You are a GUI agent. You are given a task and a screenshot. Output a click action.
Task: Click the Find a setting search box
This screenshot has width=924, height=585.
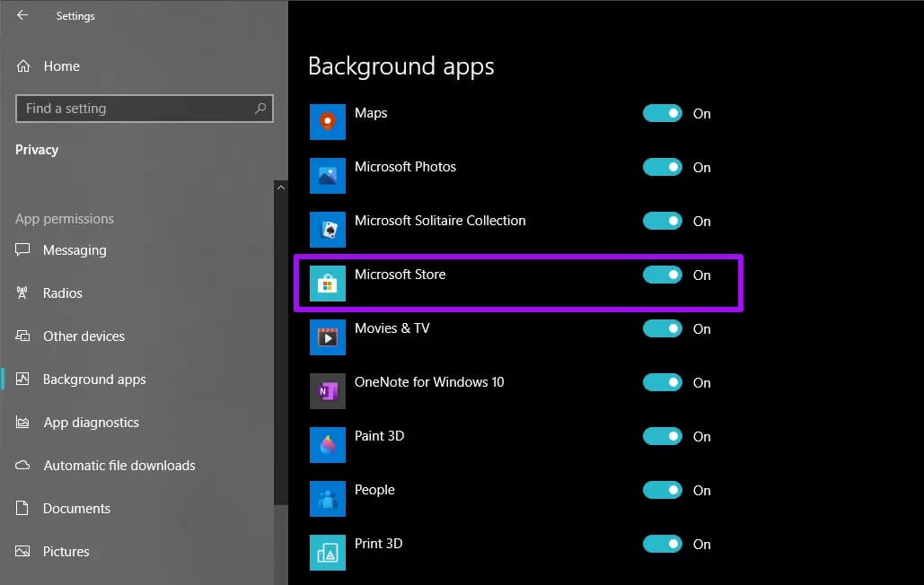(145, 109)
